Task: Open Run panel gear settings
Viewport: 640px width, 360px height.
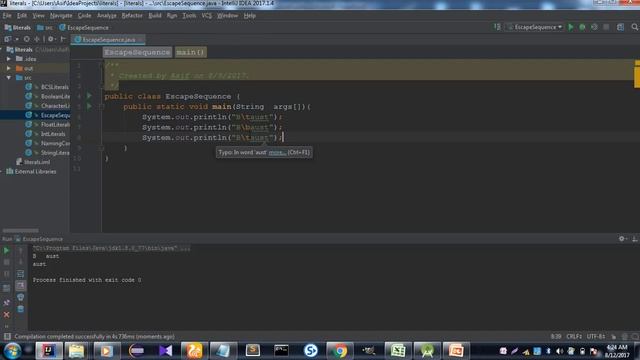Action: click(x=622, y=239)
